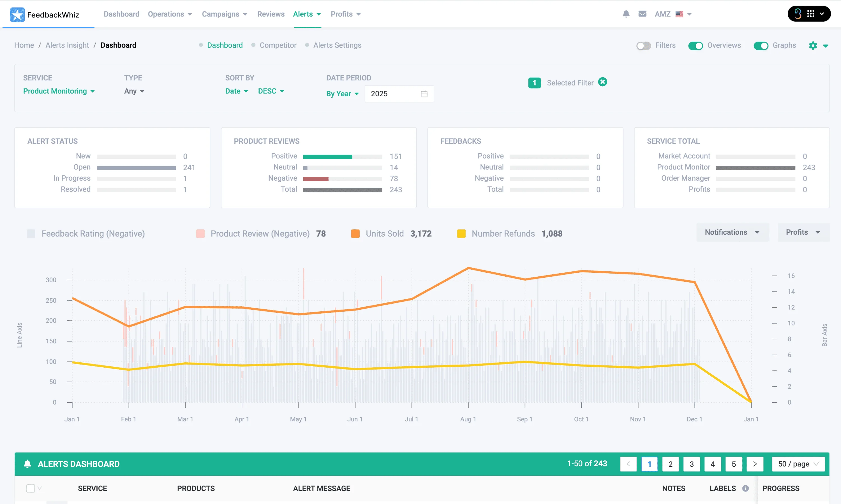Turn off the Overviews toggle
Image resolution: width=841 pixels, height=504 pixels.
click(695, 46)
